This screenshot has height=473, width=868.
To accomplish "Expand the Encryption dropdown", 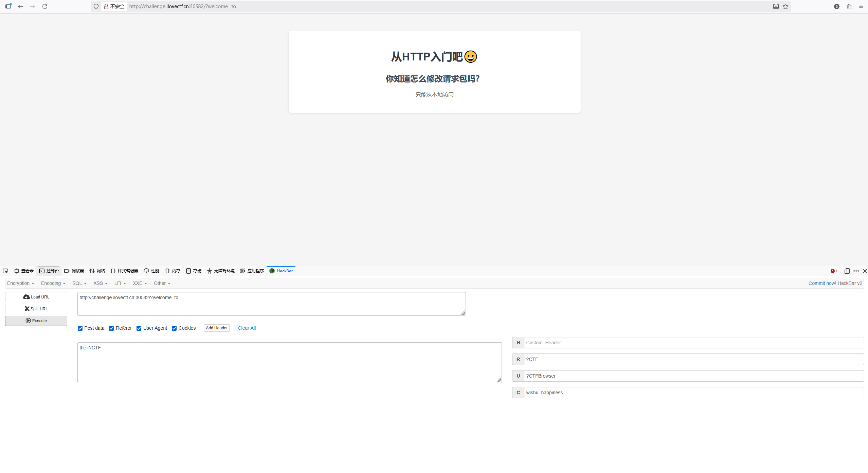I will tap(20, 283).
